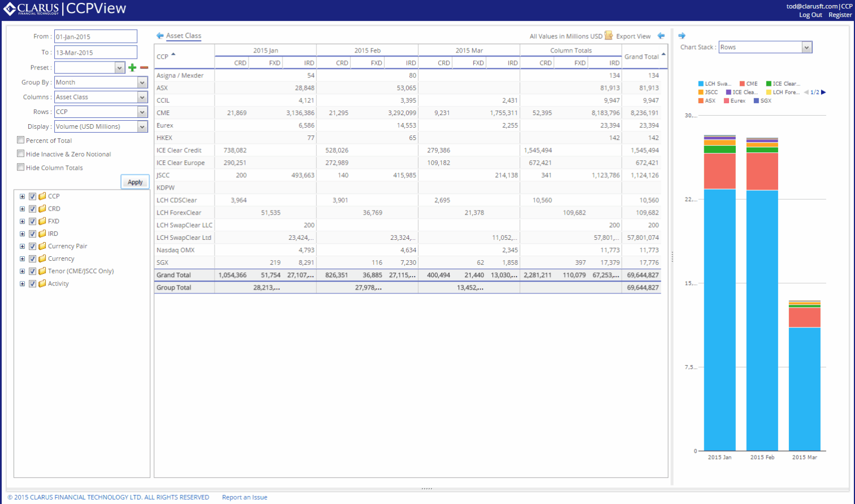Click the JSCC legend color swatch
Screen dimensions: 855x504
click(x=701, y=92)
